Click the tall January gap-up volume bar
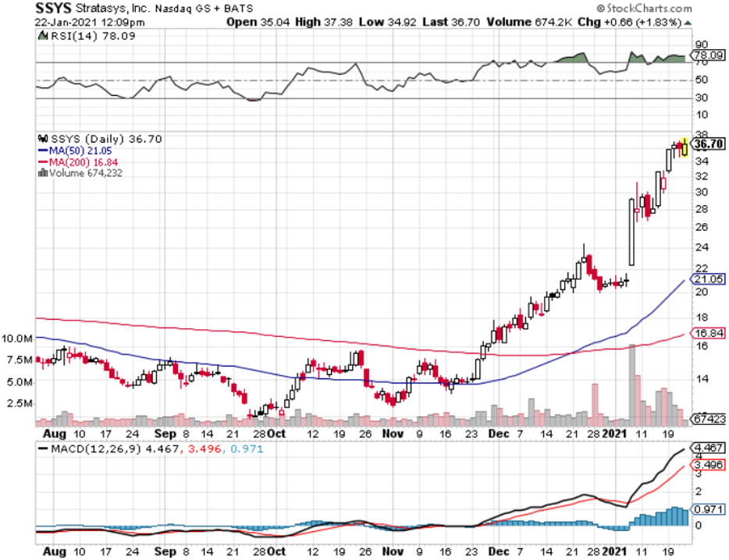The image size is (729, 560). coord(632,385)
